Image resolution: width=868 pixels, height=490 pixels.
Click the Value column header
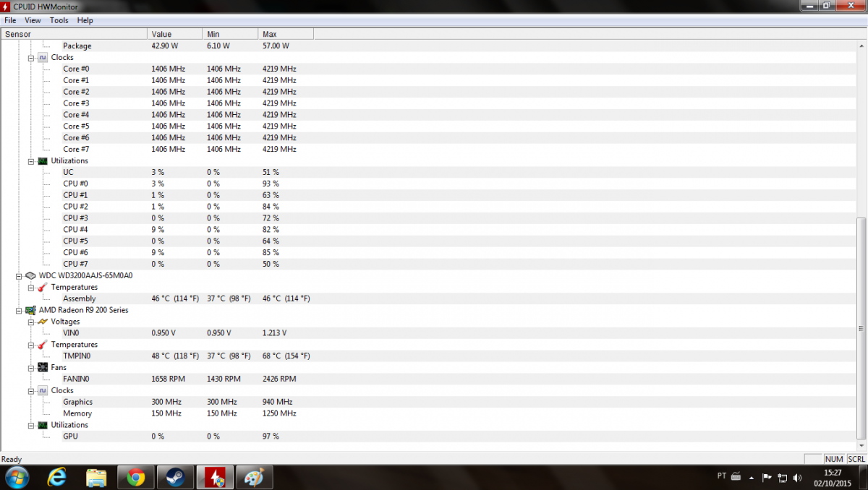tap(175, 34)
